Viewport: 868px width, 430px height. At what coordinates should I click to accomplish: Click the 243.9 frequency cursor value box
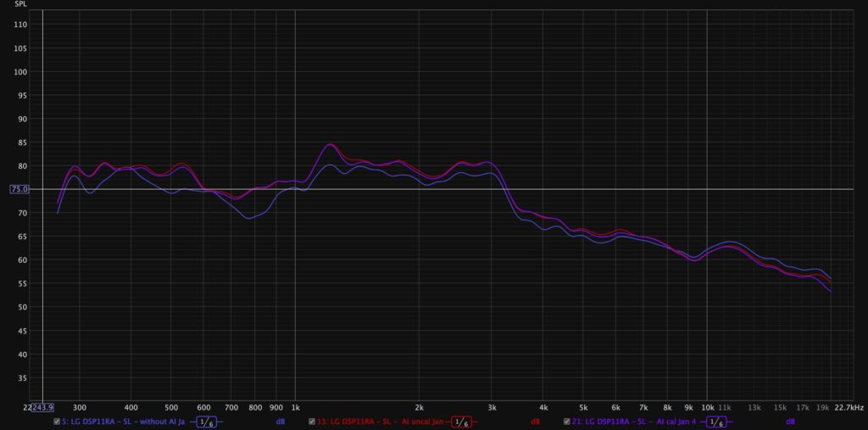(x=42, y=407)
